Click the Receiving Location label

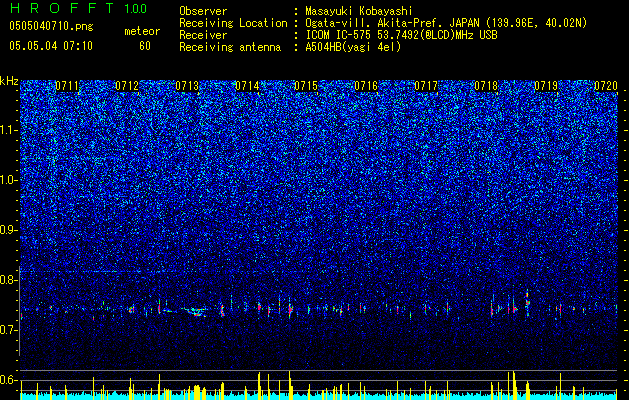(233, 23)
